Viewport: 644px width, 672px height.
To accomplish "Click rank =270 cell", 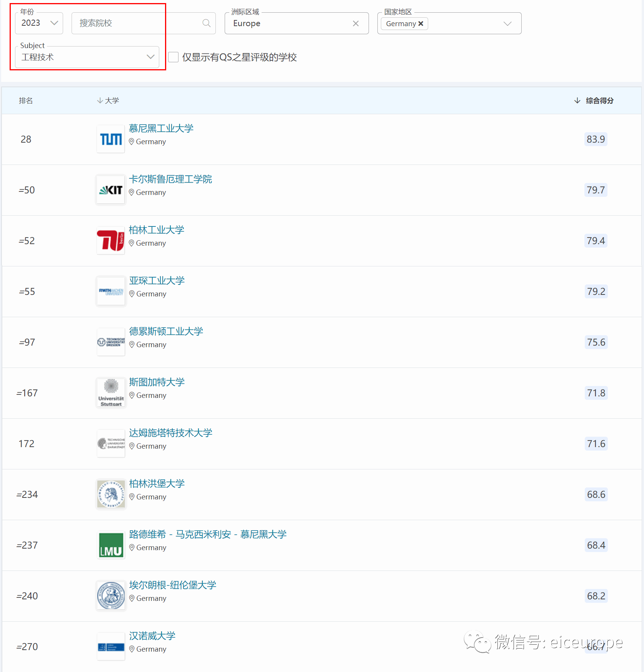I will (27, 647).
